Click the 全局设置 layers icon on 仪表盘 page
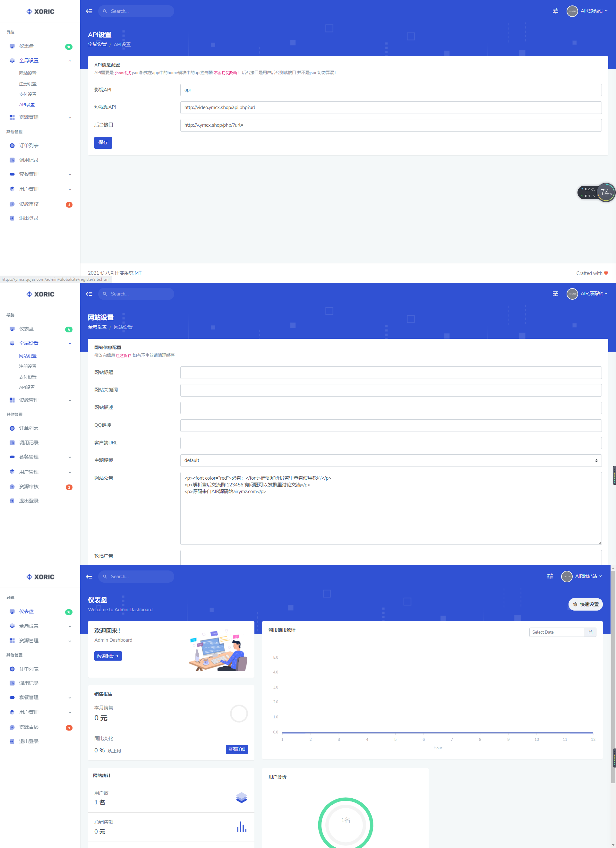Image resolution: width=616 pixels, height=848 pixels. point(12,626)
